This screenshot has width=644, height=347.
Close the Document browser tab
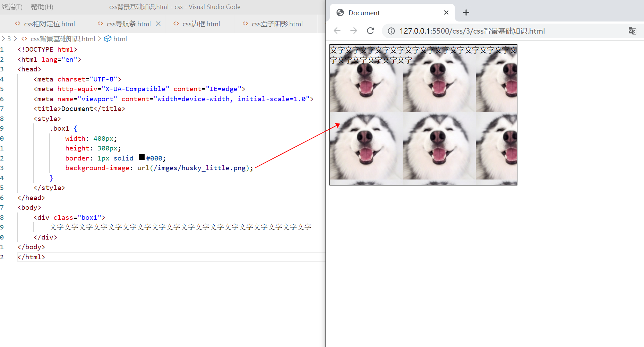click(446, 12)
